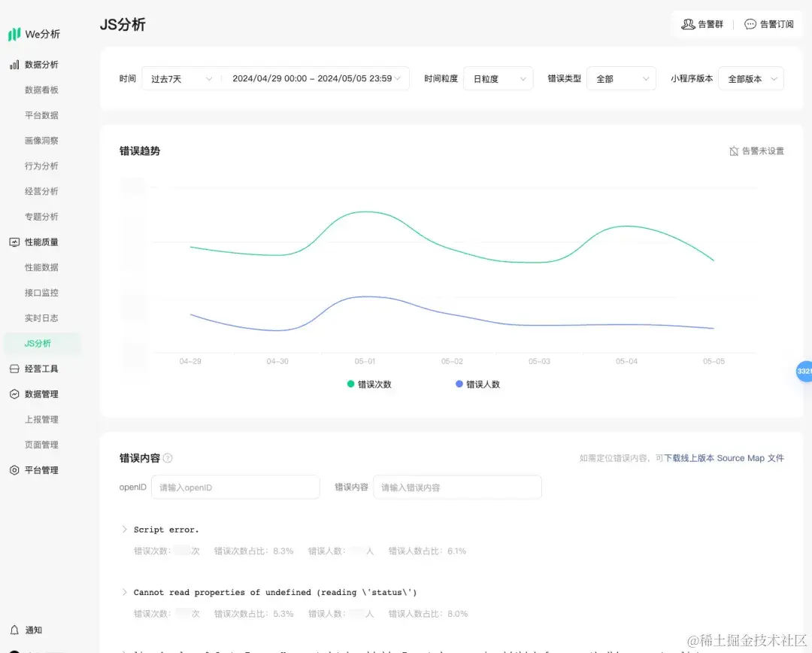Image resolution: width=812 pixels, height=653 pixels.
Task: Click the 错误次数占比: 8.3% value
Action: [254, 551]
